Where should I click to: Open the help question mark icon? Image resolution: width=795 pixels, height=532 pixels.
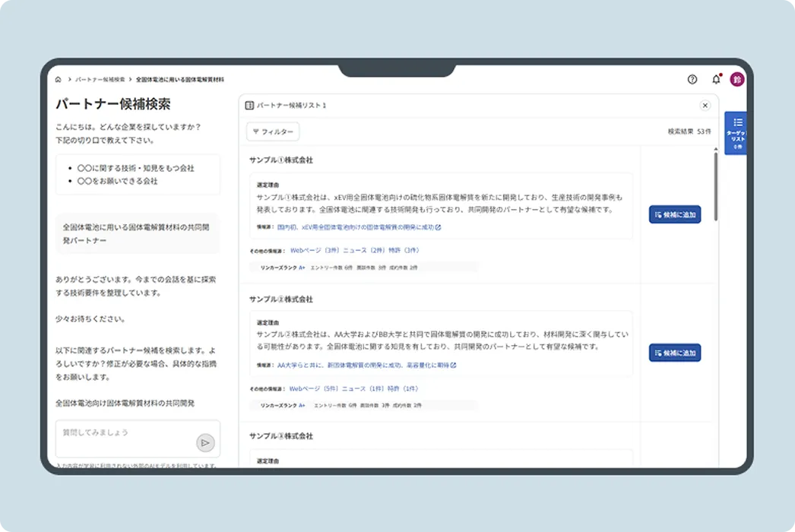coord(691,79)
